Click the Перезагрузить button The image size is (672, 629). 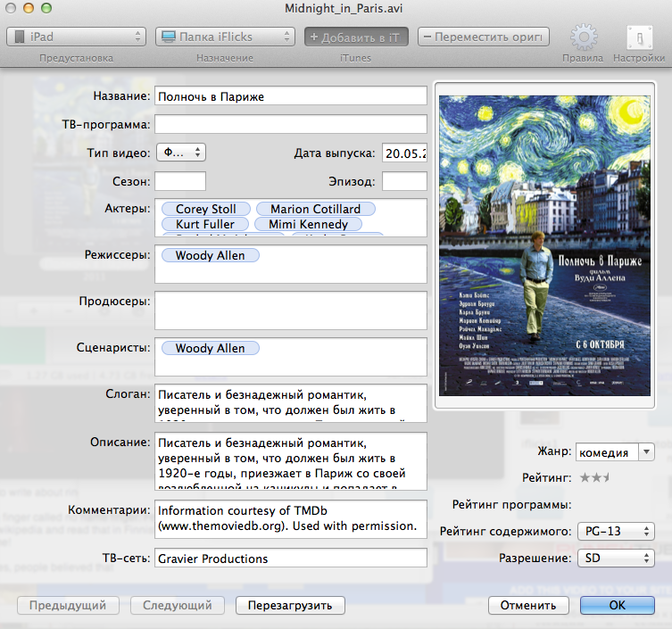tap(289, 605)
